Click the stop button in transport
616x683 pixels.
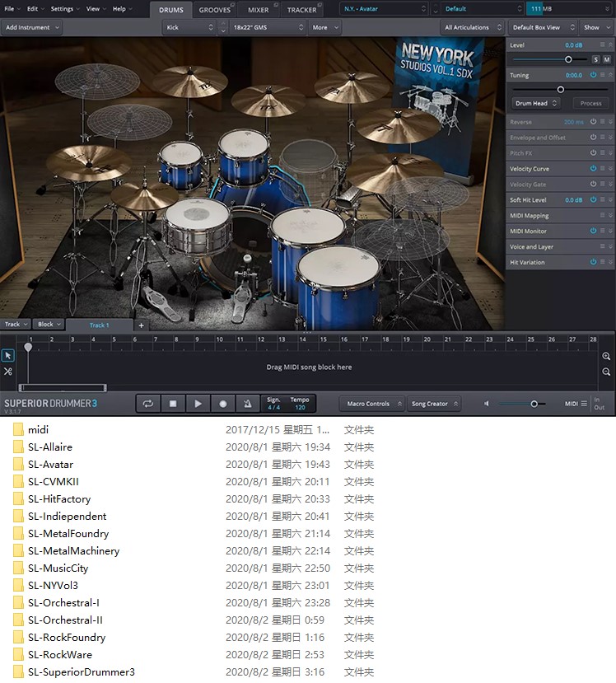point(173,404)
